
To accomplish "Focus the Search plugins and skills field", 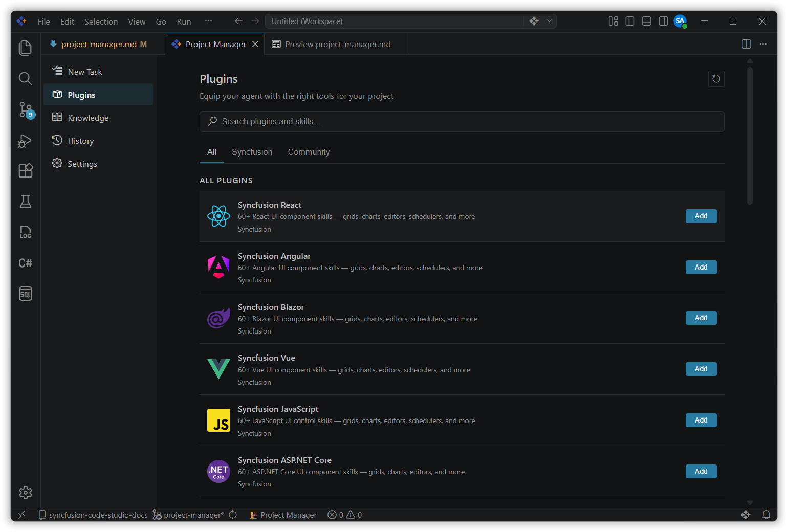I will [x=462, y=121].
